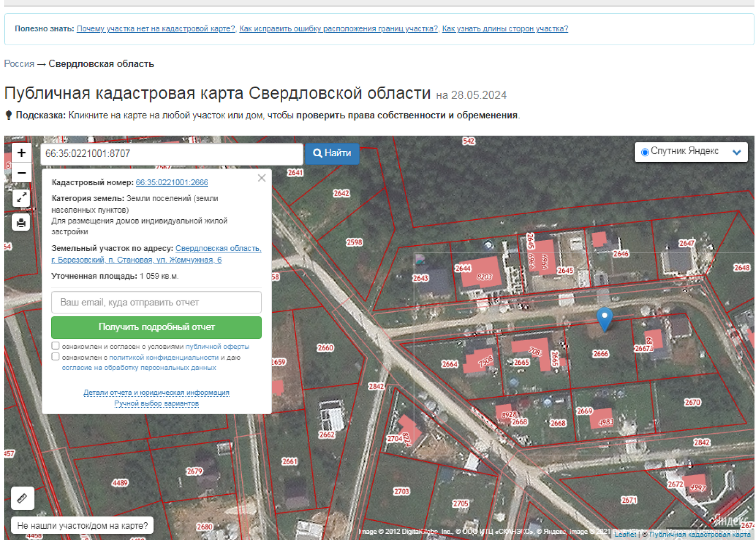
Task: Go to Россия breadcrumb
Action: (x=19, y=64)
